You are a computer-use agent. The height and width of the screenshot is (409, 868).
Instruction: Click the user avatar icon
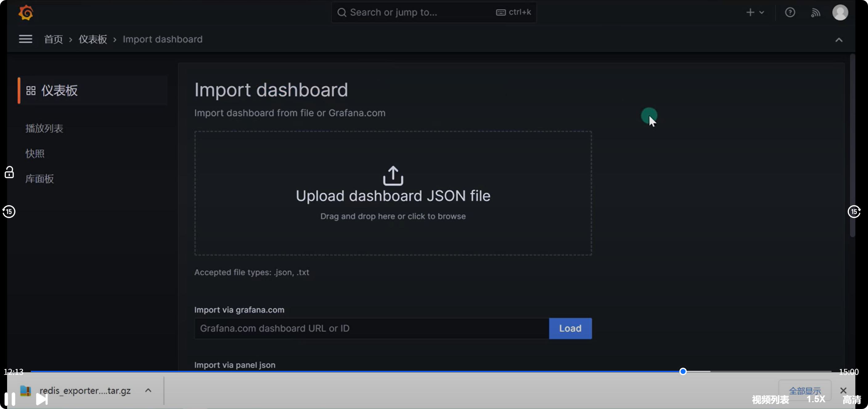tap(840, 12)
